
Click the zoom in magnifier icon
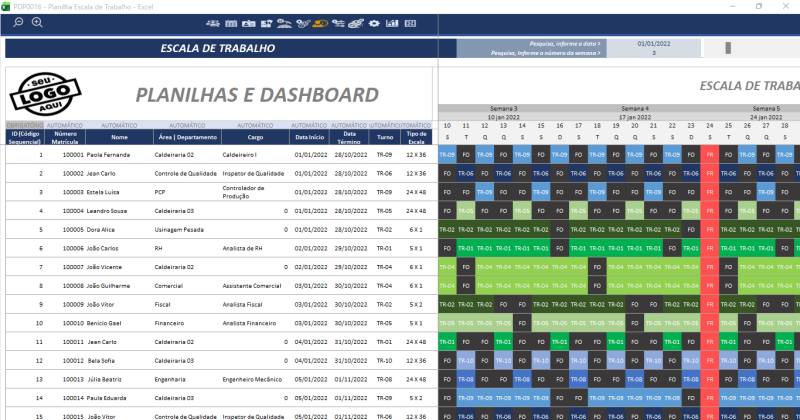point(37,22)
